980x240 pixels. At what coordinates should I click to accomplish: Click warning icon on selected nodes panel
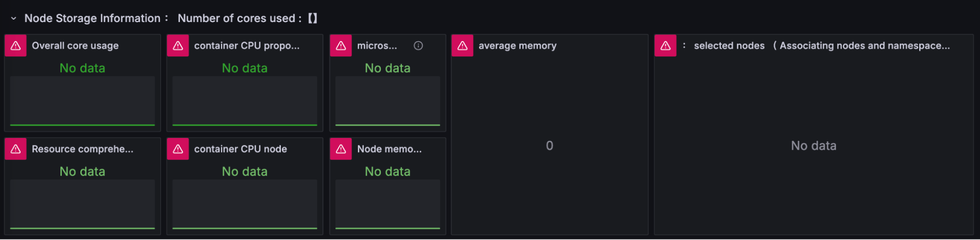pos(665,46)
